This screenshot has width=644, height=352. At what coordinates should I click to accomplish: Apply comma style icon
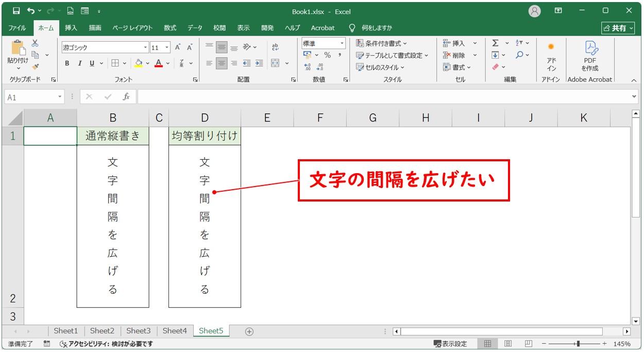pos(340,55)
